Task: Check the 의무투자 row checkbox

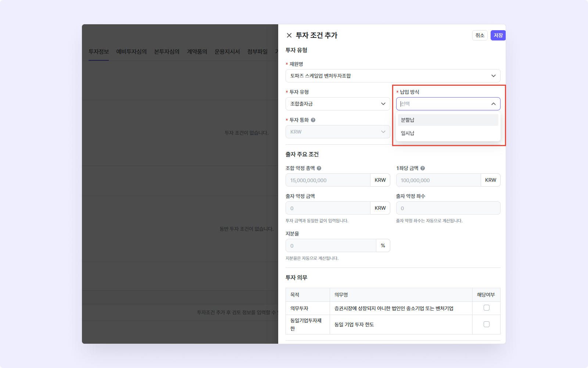Action: click(x=487, y=308)
